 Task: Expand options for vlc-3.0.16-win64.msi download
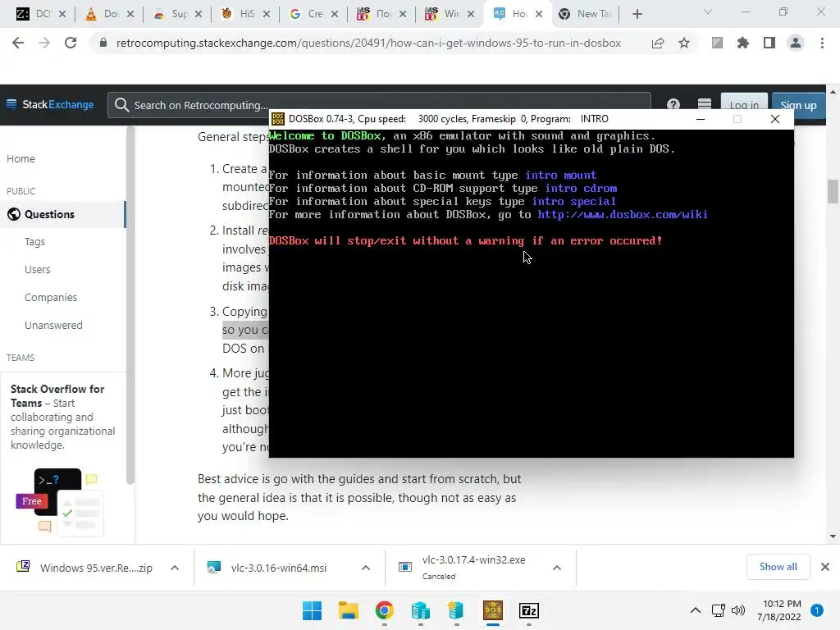tap(366, 568)
